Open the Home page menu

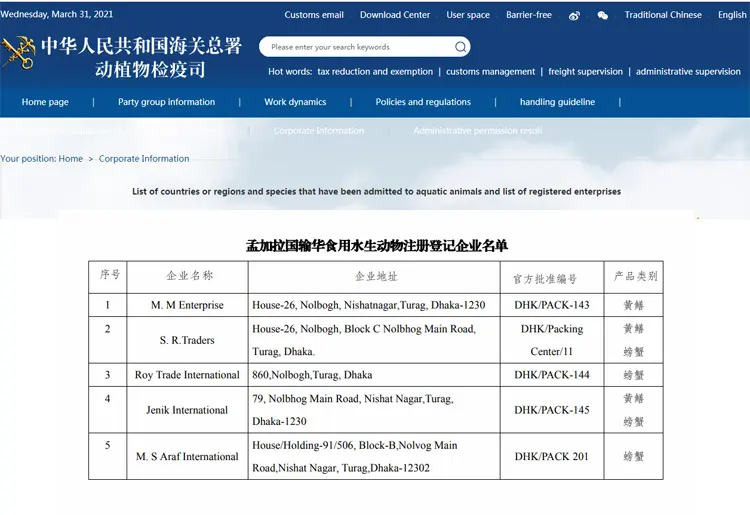pyautogui.click(x=45, y=102)
